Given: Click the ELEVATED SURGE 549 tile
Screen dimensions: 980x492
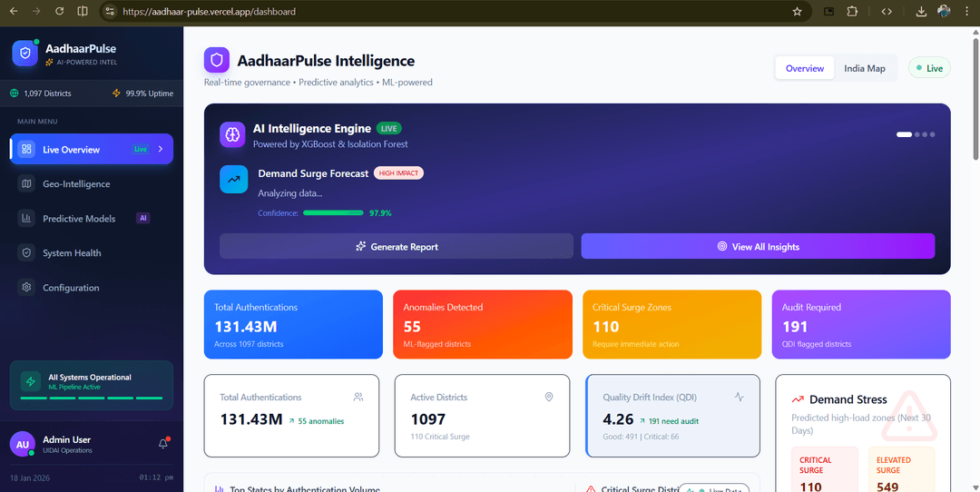Looking at the screenshot, I should coord(901,469).
